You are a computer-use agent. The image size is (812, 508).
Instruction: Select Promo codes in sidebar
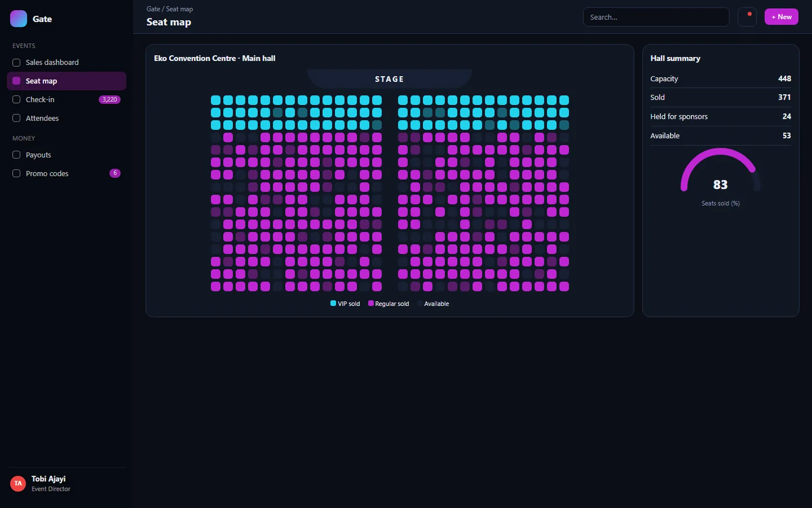pyautogui.click(x=66, y=173)
